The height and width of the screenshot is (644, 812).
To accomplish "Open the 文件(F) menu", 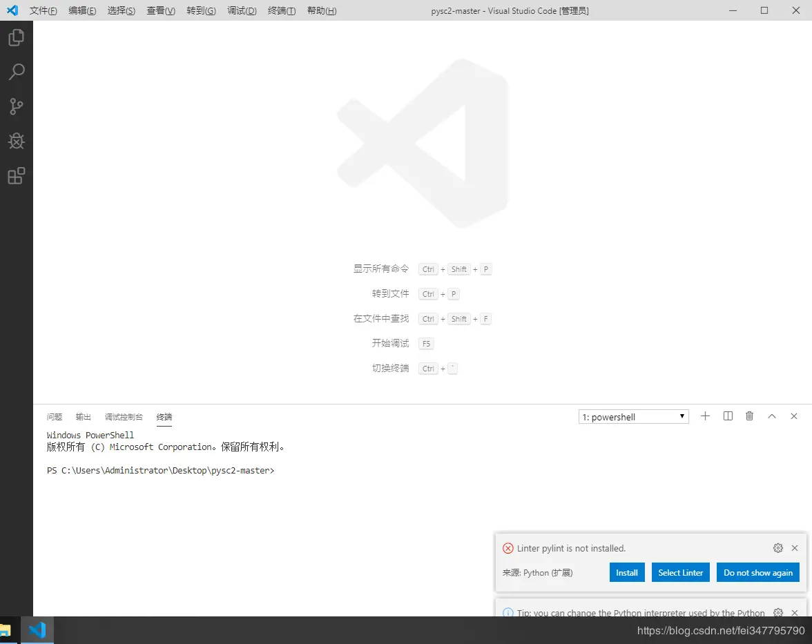I will tap(43, 11).
